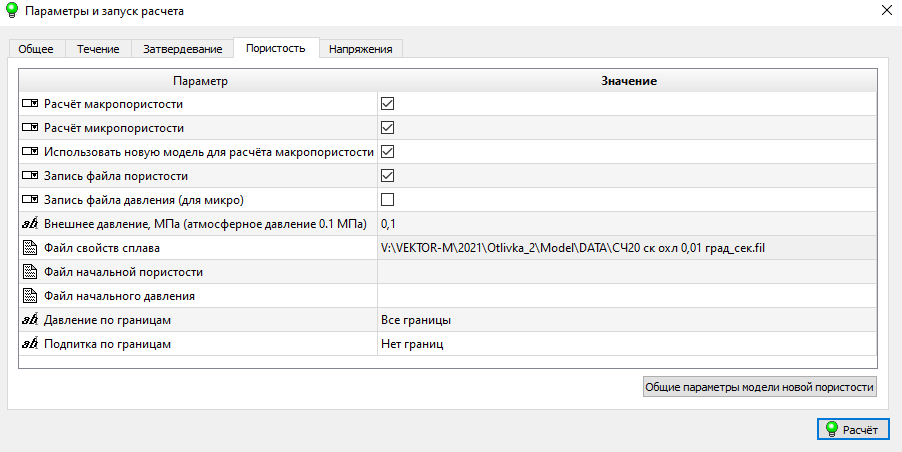Viewport: 902px width, 452px height.
Task: Switch to the Затвердевание tab
Action: pos(182,49)
